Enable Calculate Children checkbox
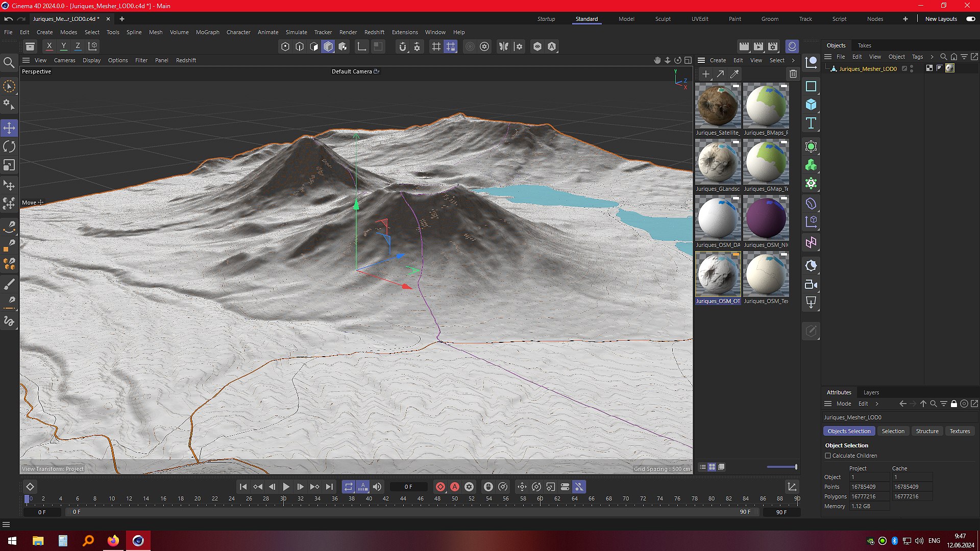This screenshot has width=980, height=551. [828, 456]
